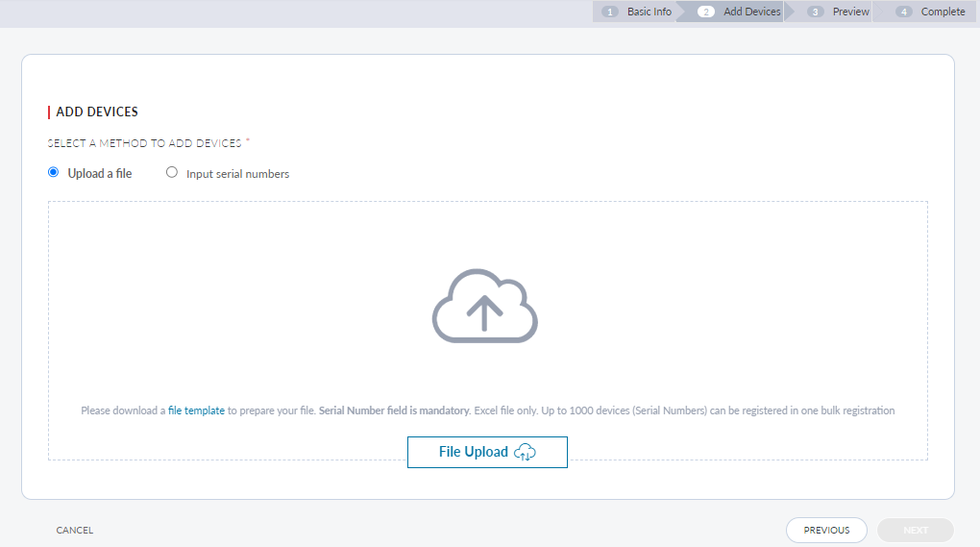Click the File Upload button
The height and width of the screenshot is (547, 980).
(x=487, y=452)
